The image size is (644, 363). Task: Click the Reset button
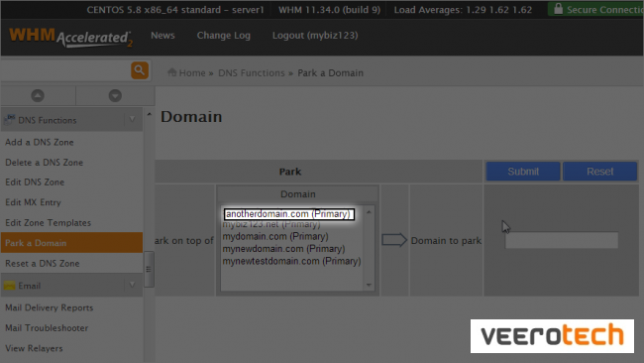pos(599,172)
